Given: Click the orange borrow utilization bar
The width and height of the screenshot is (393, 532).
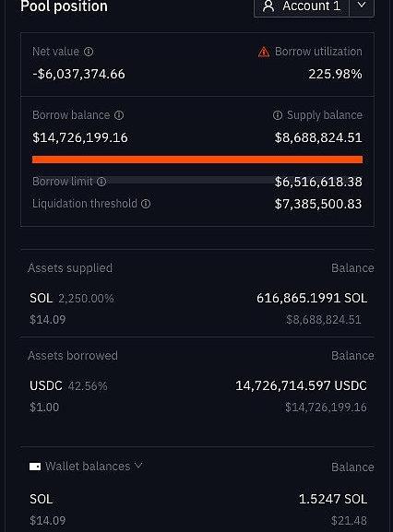Looking at the screenshot, I should (x=197, y=160).
